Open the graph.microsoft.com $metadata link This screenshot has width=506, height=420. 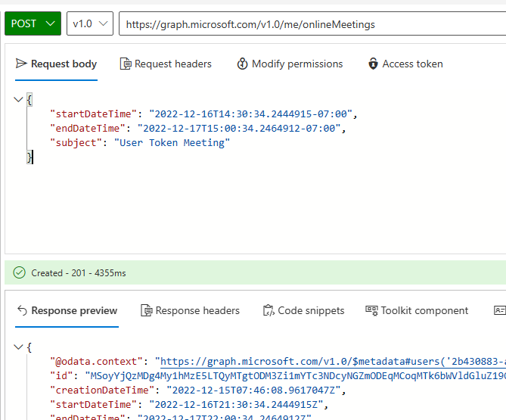pyautogui.click(x=333, y=362)
